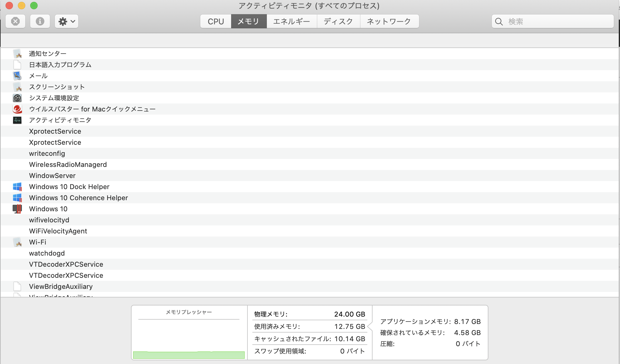Viewport: 620px width, 364px height.
Task: Click the Windows 10 Parallels icon
Action: (x=17, y=209)
